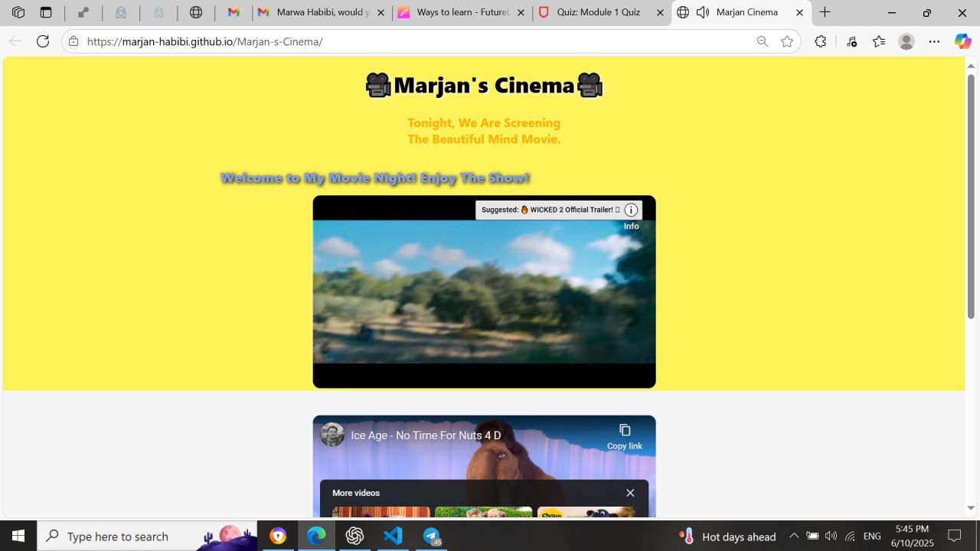Open the zoom magnifier in address bar
Viewport: 980px width, 551px height.
[762, 41]
